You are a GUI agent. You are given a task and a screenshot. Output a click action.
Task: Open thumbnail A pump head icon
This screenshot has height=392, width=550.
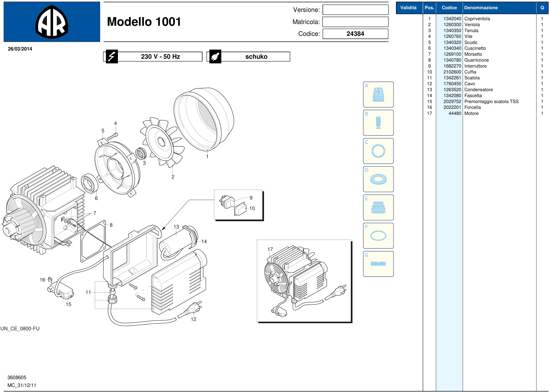[378, 95]
